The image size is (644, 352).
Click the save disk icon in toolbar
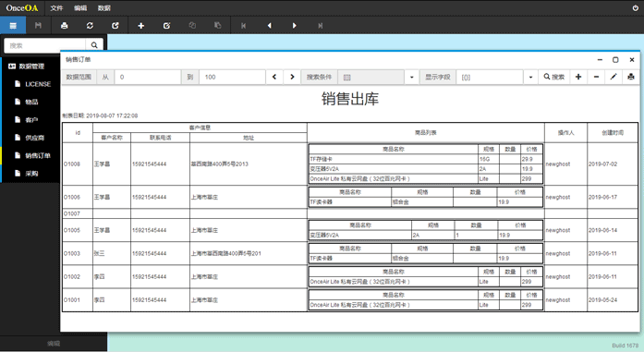tap(38, 26)
